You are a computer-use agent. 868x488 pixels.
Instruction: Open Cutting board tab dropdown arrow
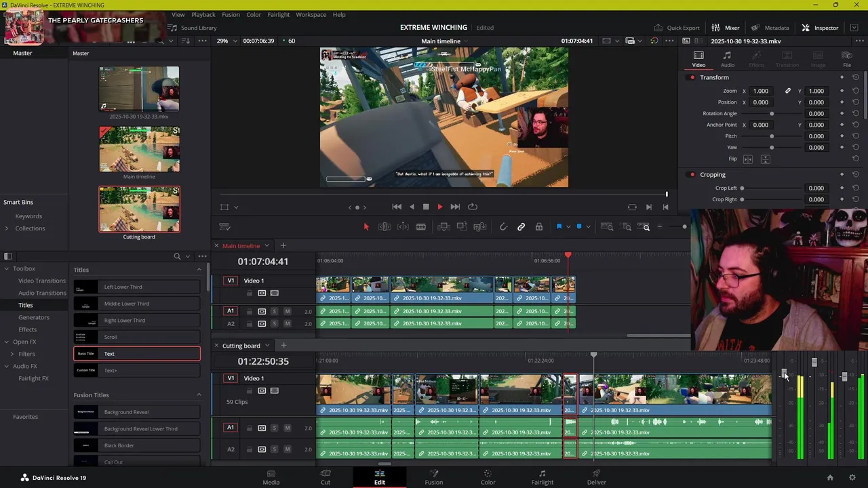click(x=267, y=346)
